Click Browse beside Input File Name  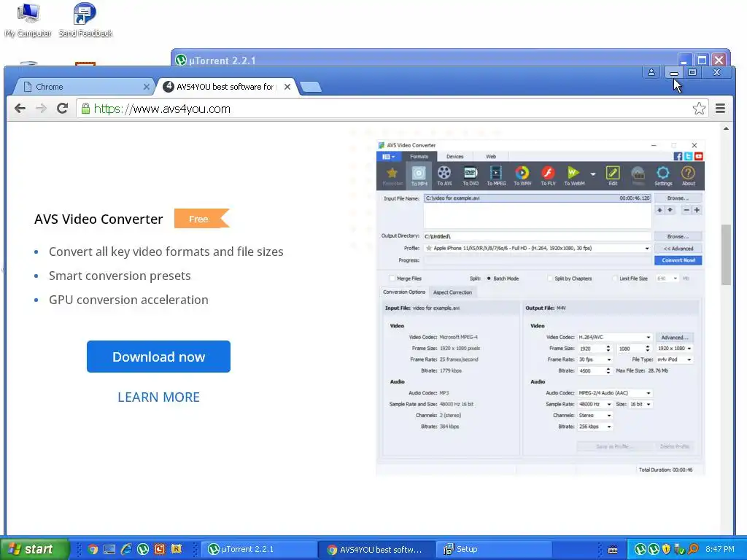pyautogui.click(x=678, y=198)
